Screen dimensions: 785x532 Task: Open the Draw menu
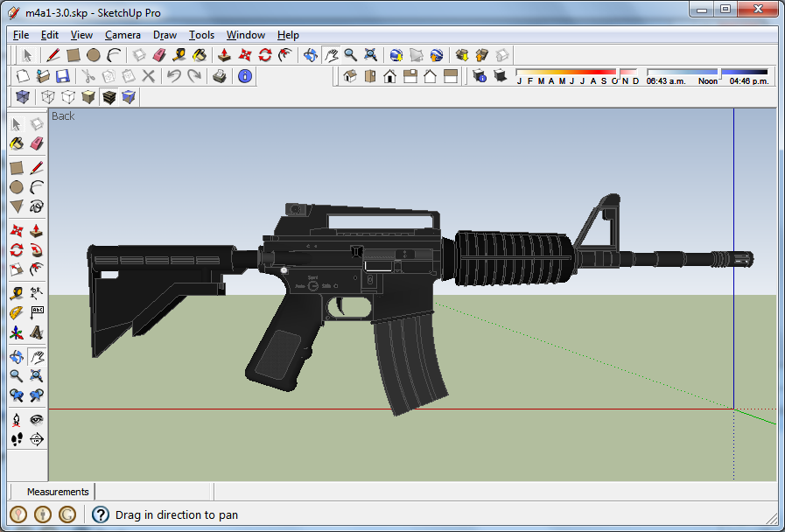[x=165, y=35]
